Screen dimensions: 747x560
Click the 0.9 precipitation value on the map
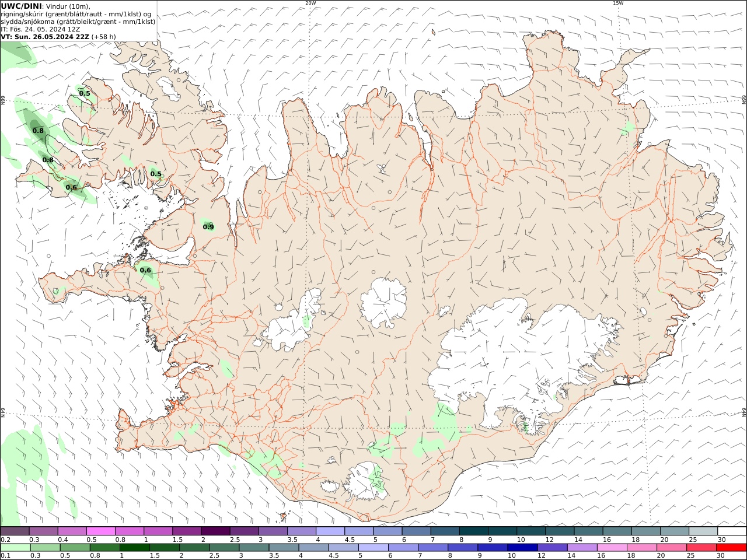pyautogui.click(x=208, y=227)
